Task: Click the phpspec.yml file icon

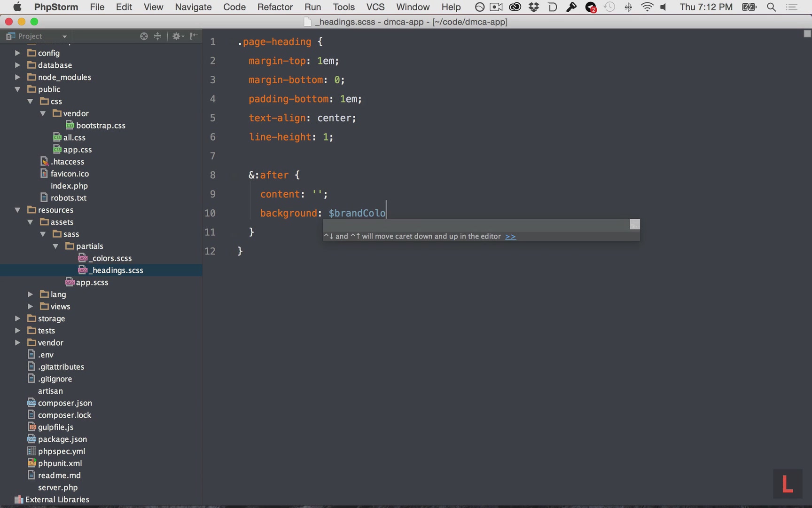Action: pyautogui.click(x=31, y=451)
